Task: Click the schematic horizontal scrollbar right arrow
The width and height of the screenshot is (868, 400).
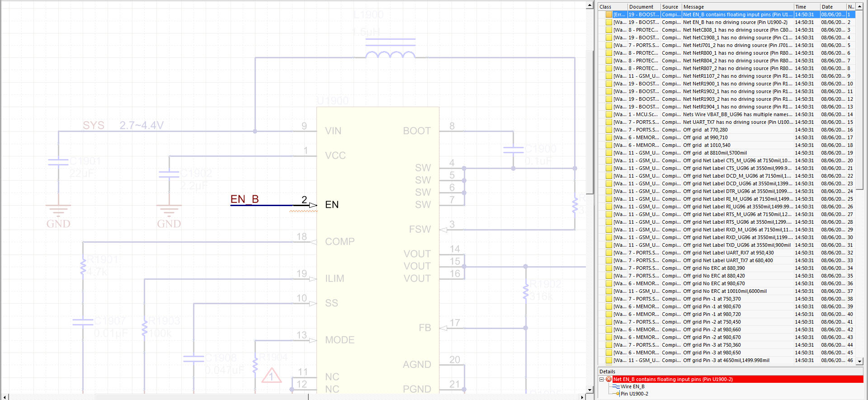Action: pos(582,397)
